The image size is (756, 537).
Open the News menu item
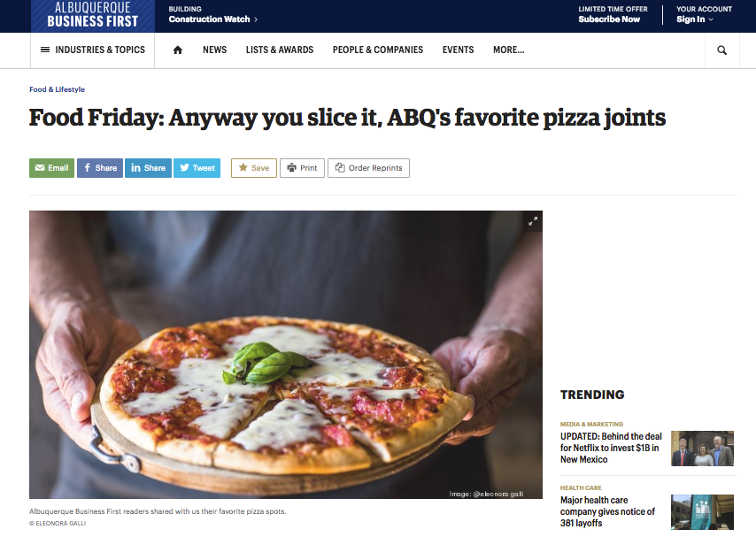(214, 50)
